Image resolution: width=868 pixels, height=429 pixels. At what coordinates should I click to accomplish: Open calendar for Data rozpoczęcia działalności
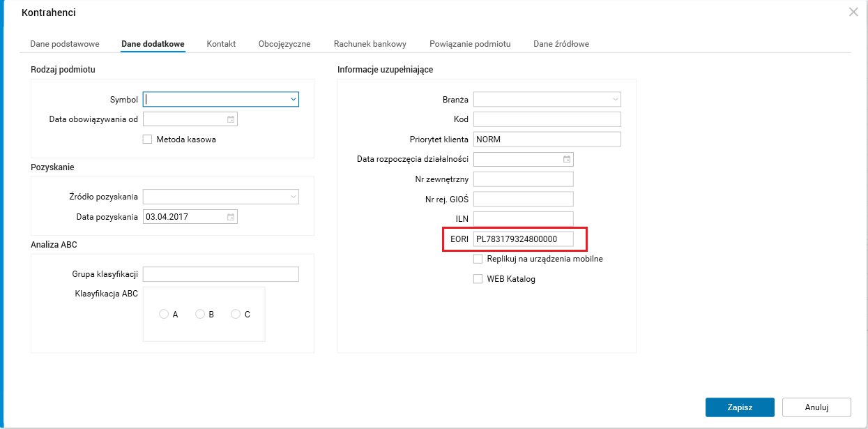tap(567, 159)
